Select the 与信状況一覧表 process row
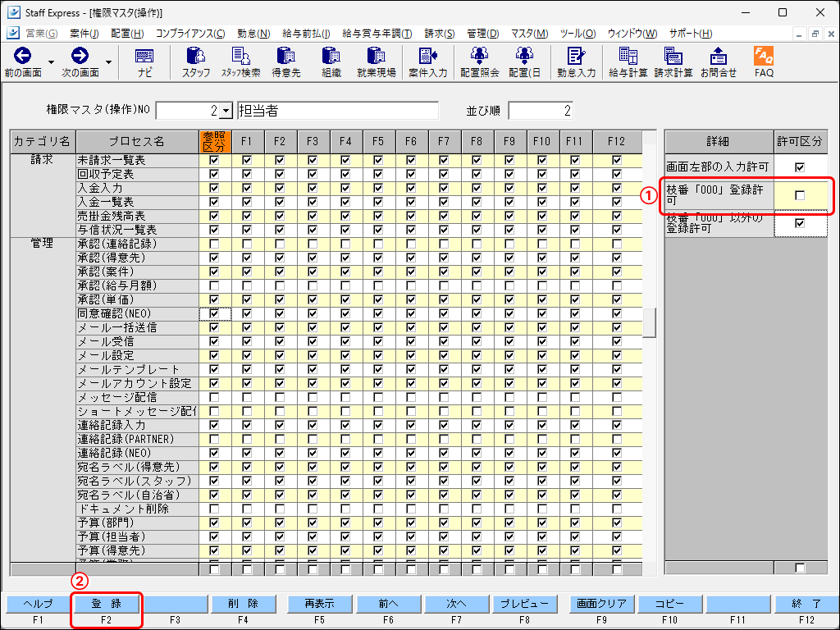 pyautogui.click(x=137, y=230)
